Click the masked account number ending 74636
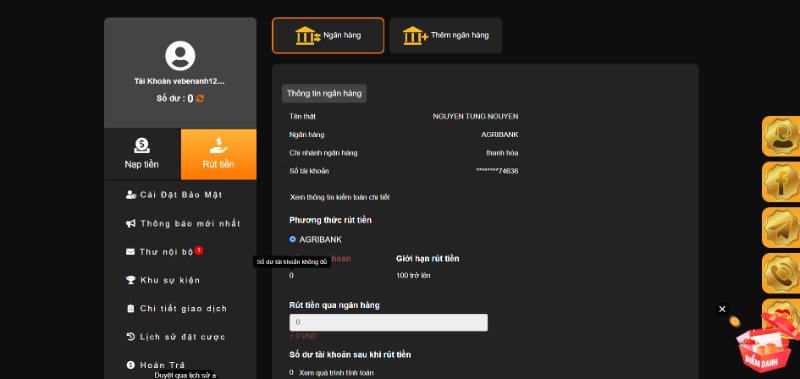The height and width of the screenshot is (379, 800). pyautogui.click(x=497, y=171)
